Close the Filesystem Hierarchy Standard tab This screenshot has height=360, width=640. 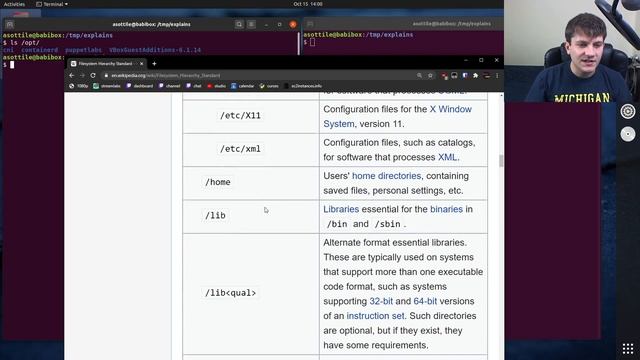point(142,64)
